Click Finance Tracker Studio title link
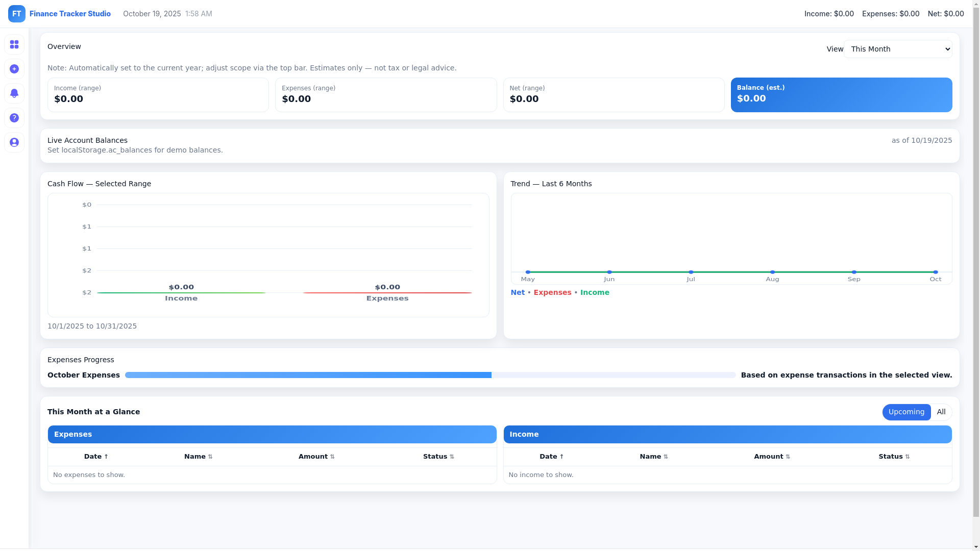Viewport: 980px width, 551px height. click(x=70, y=14)
